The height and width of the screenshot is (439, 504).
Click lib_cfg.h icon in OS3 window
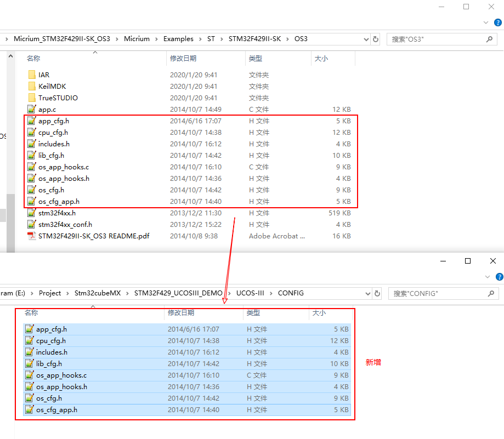coord(31,156)
